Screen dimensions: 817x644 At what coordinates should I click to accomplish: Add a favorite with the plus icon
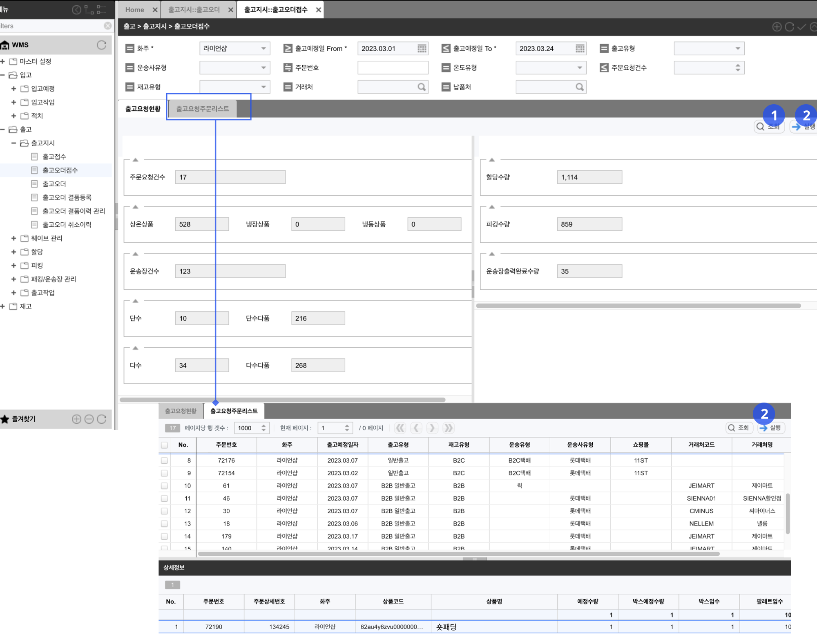tap(76, 419)
